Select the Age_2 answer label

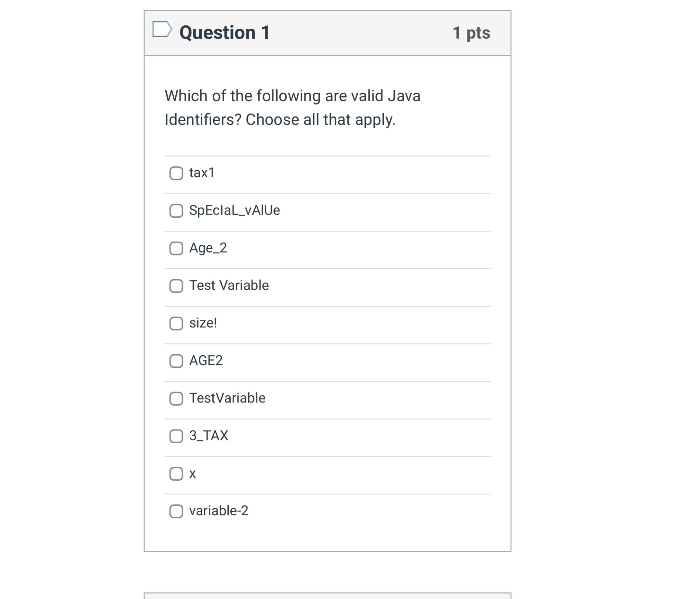point(208,248)
